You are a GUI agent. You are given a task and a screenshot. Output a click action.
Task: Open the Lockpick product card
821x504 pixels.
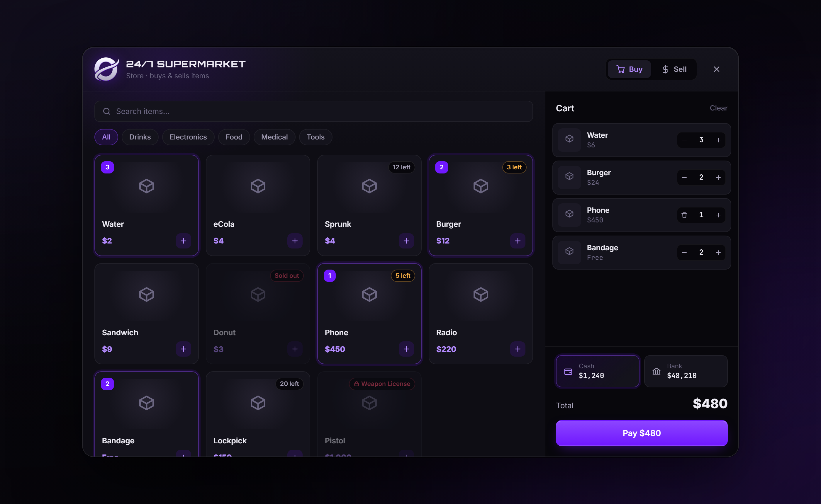[x=258, y=414]
